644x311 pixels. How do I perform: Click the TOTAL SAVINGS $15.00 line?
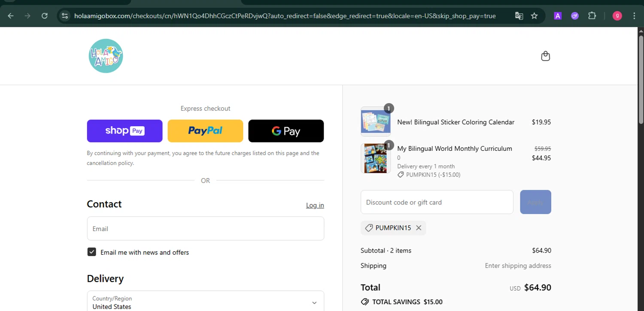401,302
